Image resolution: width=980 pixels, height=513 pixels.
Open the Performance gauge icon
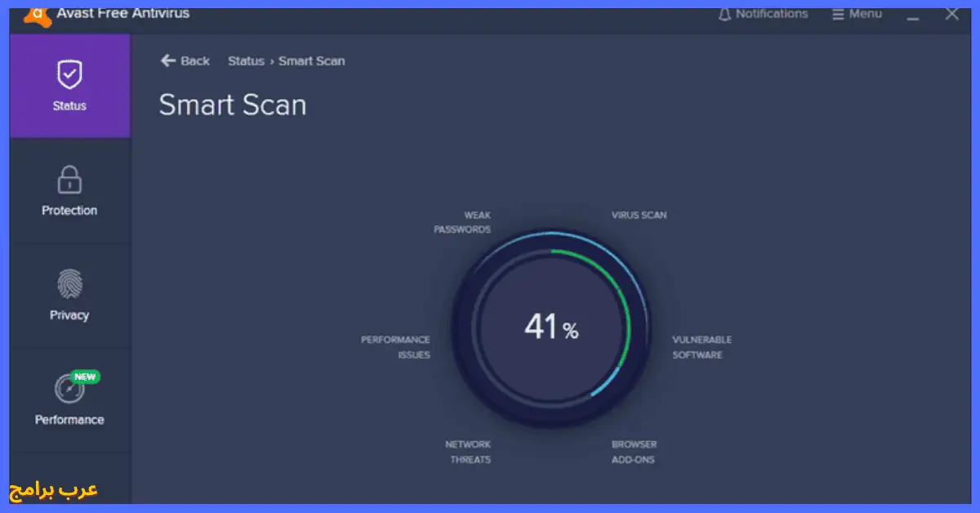pyautogui.click(x=69, y=389)
